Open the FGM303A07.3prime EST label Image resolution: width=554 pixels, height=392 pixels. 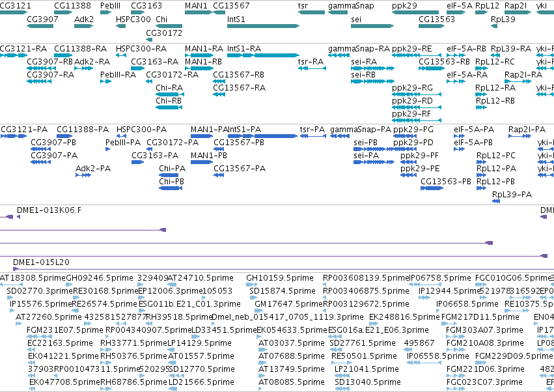[484, 331]
